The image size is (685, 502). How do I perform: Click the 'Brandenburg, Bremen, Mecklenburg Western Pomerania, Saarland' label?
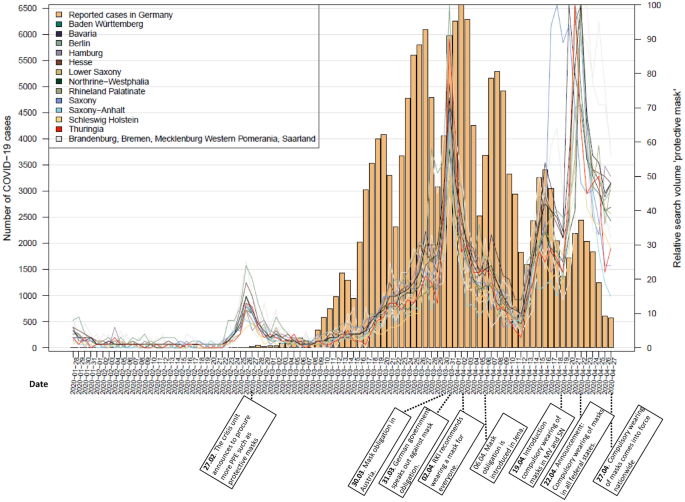[x=192, y=139]
